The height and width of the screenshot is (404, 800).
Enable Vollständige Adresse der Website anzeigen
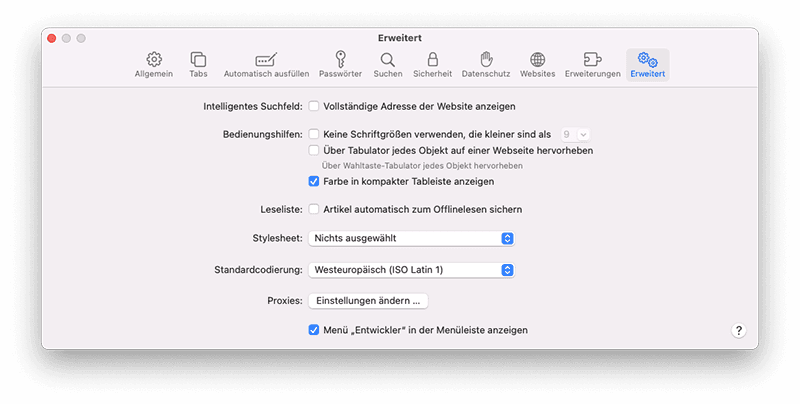tap(314, 106)
